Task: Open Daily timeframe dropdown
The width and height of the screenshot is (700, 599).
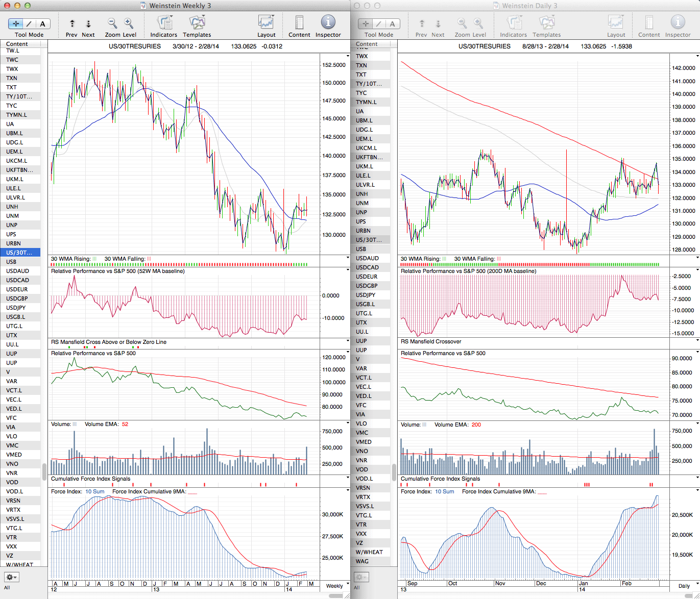Action: [x=687, y=586]
